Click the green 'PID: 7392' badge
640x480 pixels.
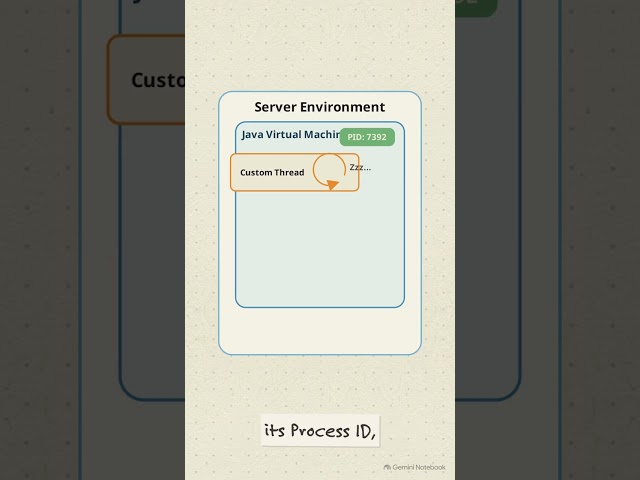click(x=367, y=137)
